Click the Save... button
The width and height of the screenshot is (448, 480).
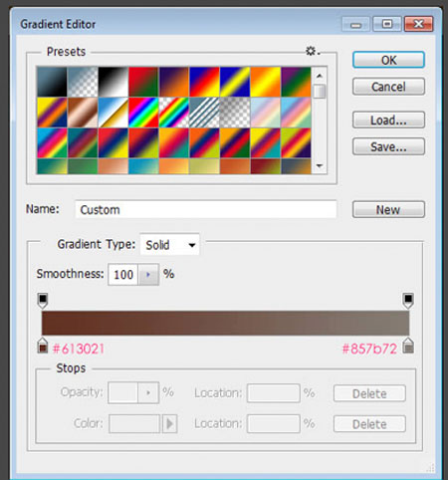pos(388,146)
